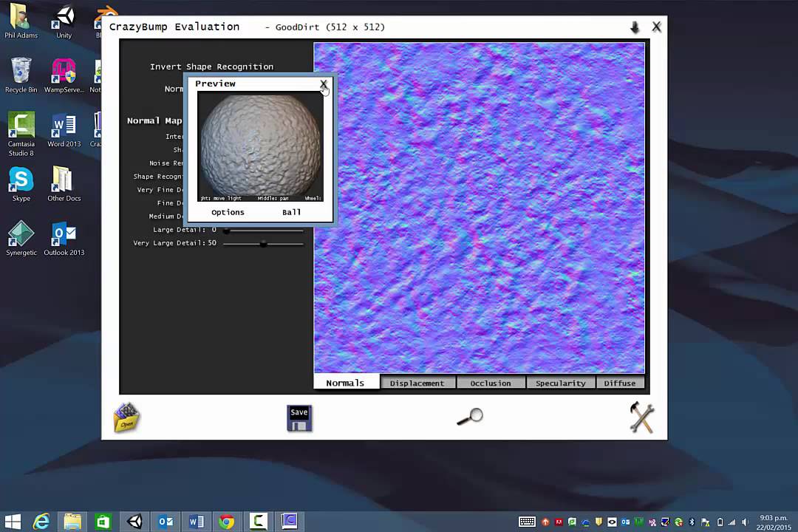Select the Outlook 2013 desktop shortcut
The height and width of the screenshot is (532, 798).
click(64, 238)
